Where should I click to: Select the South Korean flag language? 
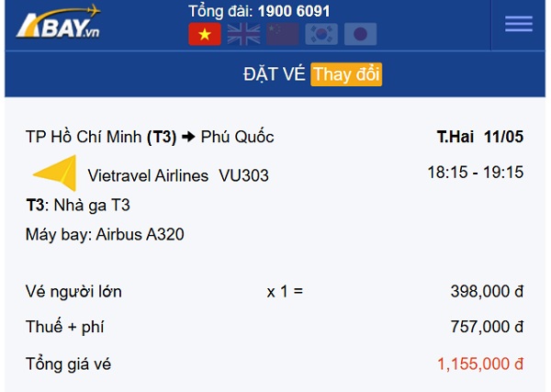[x=321, y=35]
